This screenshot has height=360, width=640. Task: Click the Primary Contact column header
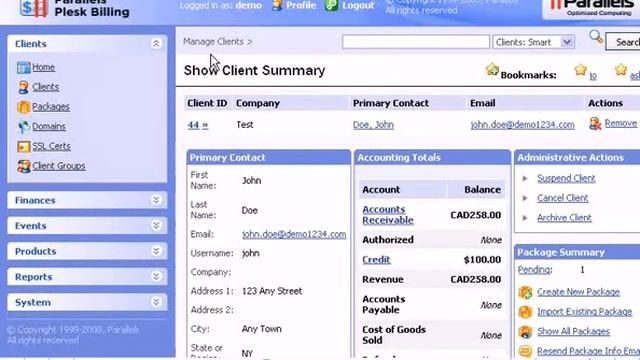(x=391, y=103)
